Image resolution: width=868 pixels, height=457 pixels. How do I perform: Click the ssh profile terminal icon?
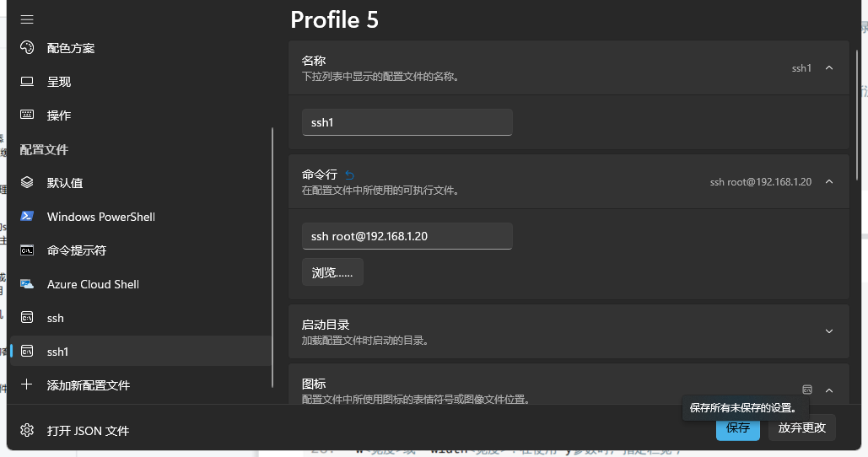click(x=27, y=318)
